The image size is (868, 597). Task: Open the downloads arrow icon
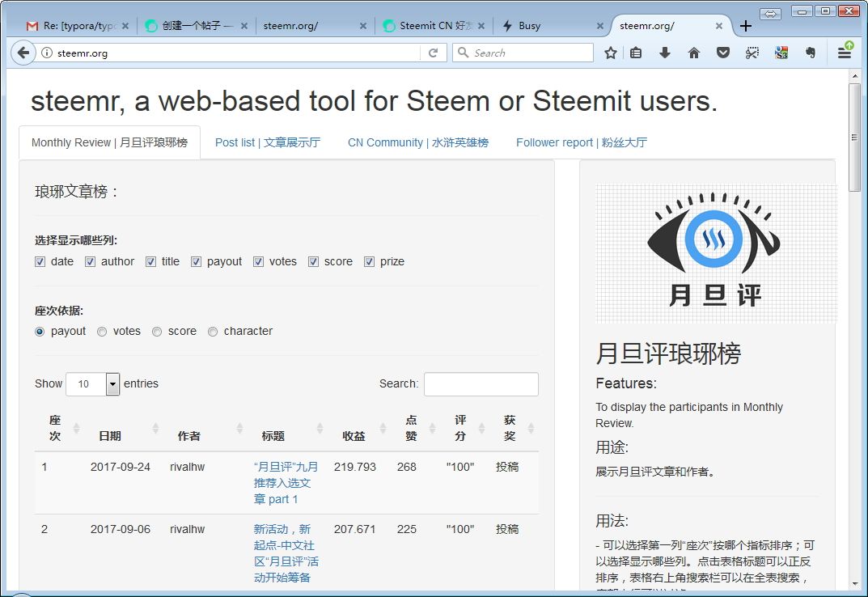pos(665,53)
